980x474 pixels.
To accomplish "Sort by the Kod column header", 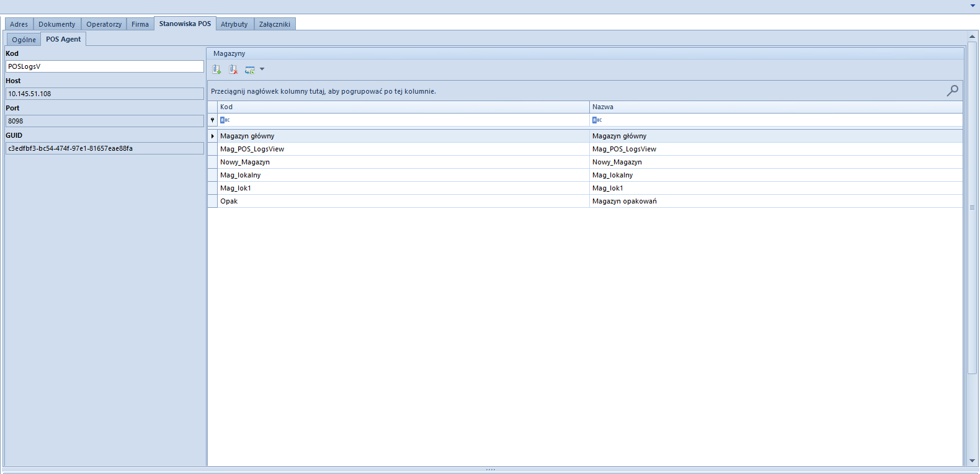I will (403, 107).
